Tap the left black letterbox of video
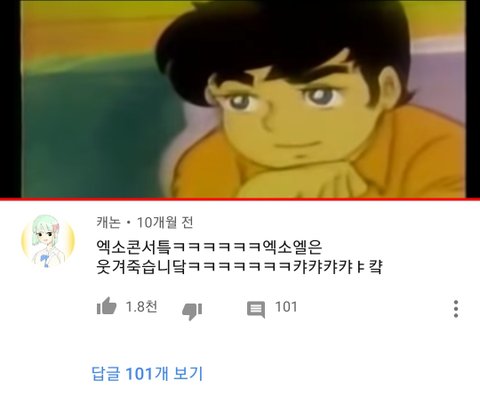Viewport: 480px width, 405px height. (10, 99)
